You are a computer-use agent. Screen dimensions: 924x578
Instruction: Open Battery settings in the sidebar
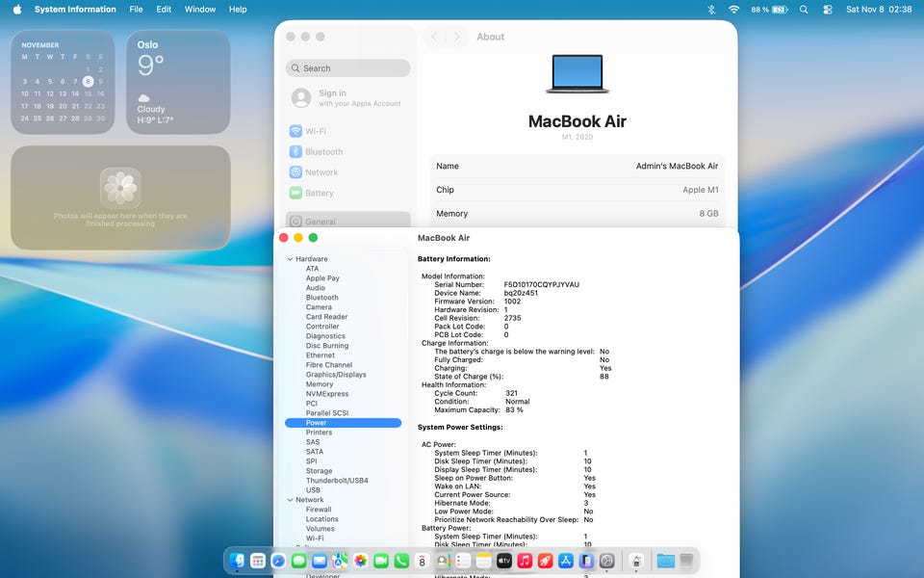tap(319, 194)
